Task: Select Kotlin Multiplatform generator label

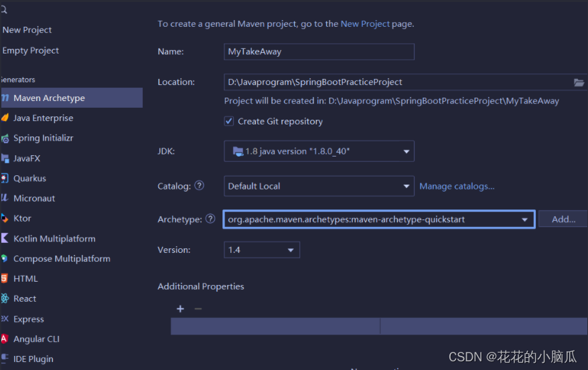Action: (x=54, y=239)
